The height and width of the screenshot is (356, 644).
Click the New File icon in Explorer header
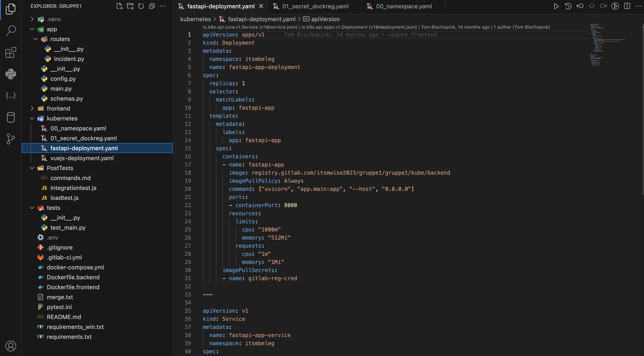click(x=119, y=6)
